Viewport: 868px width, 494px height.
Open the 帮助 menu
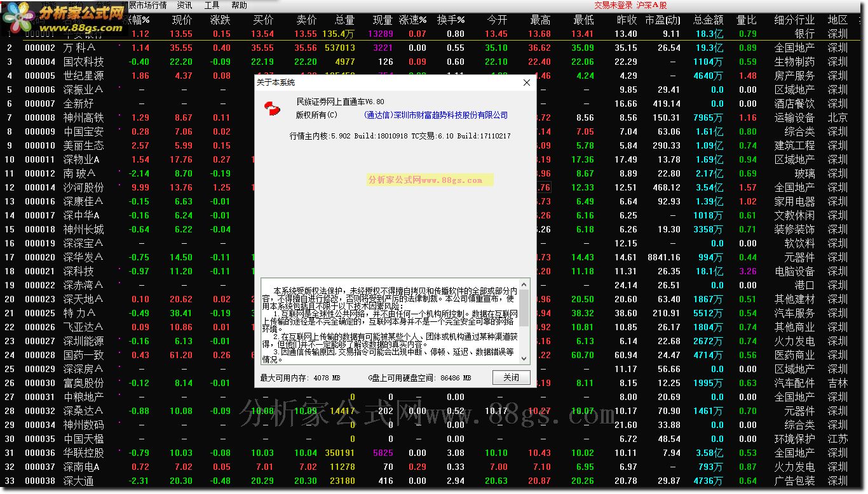(x=240, y=5)
